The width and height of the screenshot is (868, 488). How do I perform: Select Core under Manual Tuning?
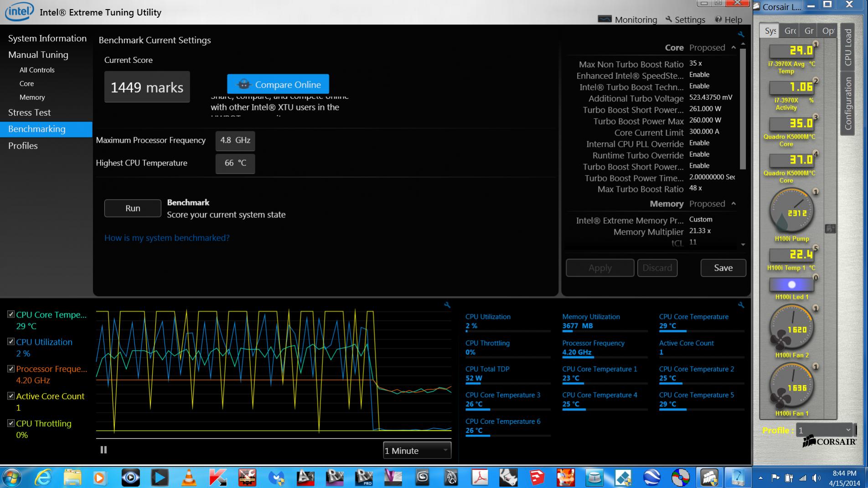click(26, 83)
